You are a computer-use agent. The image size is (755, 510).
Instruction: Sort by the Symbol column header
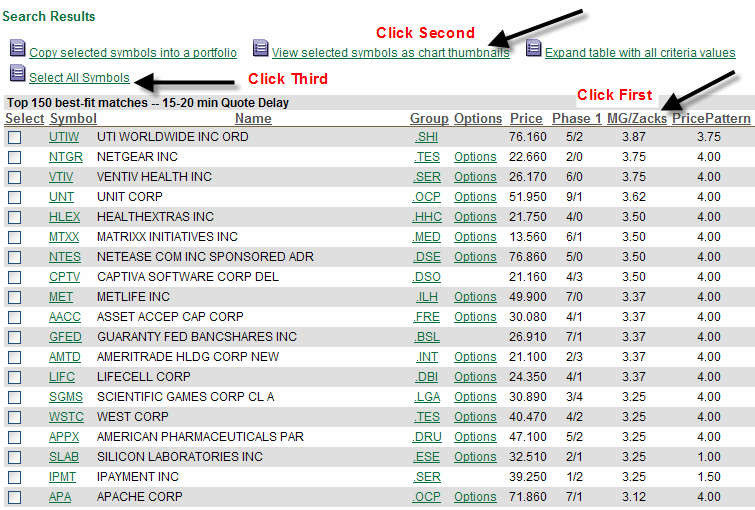tap(73, 118)
